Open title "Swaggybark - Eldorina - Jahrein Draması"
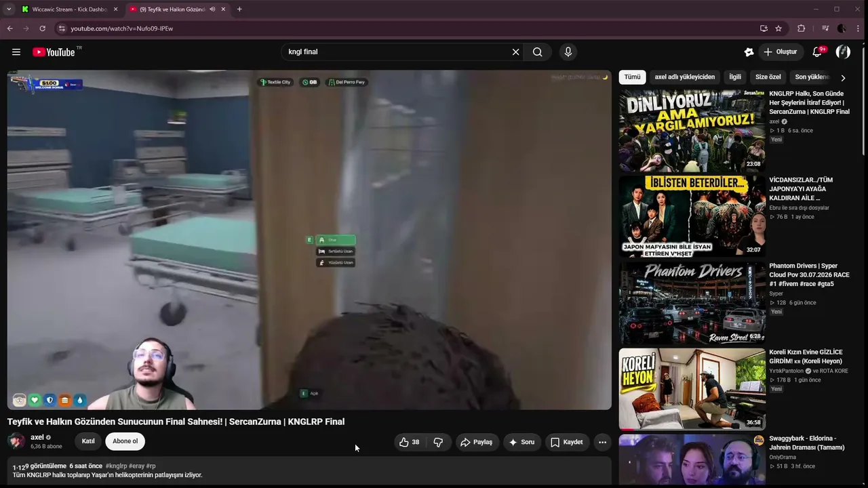This screenshot has height=488, width=868. coord(807,443)
